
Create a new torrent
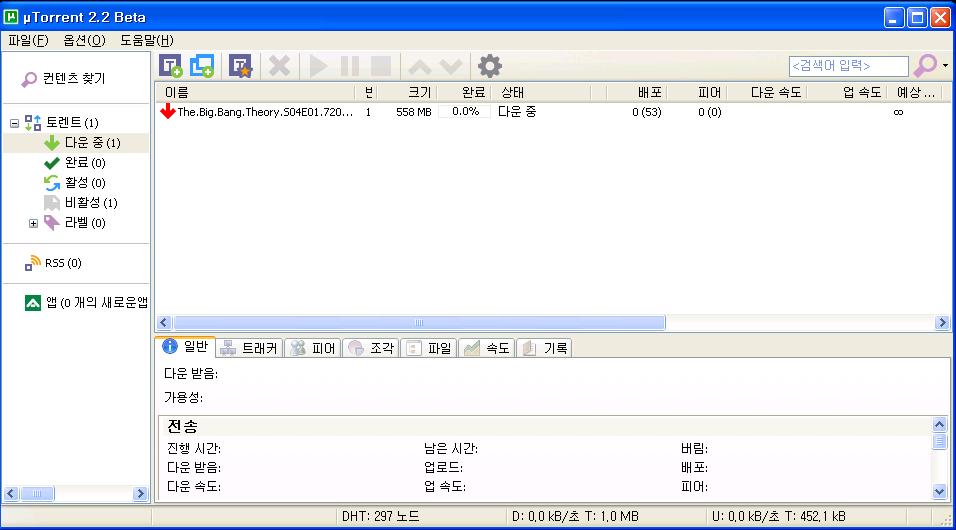pos(240,66)
